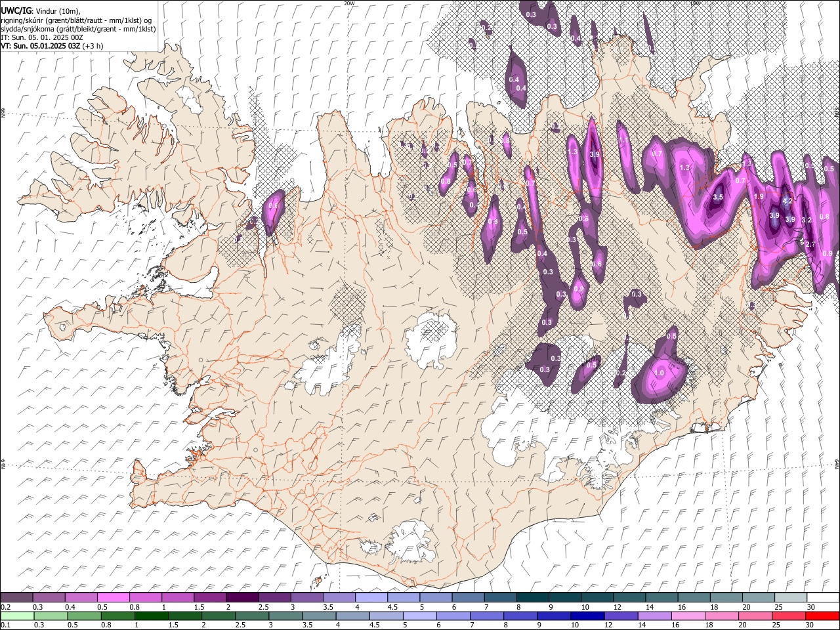This screenshot has height=630, width=840.
Task: Select the bright red 30 swatch, lower scale
Action: [822, 616]
